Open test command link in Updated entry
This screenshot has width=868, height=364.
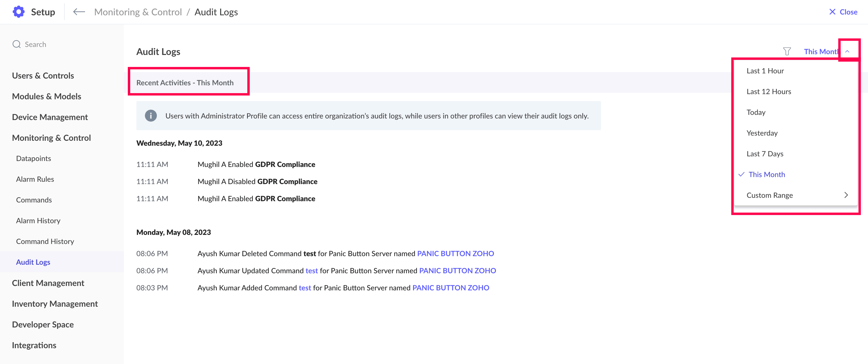(x=311, y=271)
